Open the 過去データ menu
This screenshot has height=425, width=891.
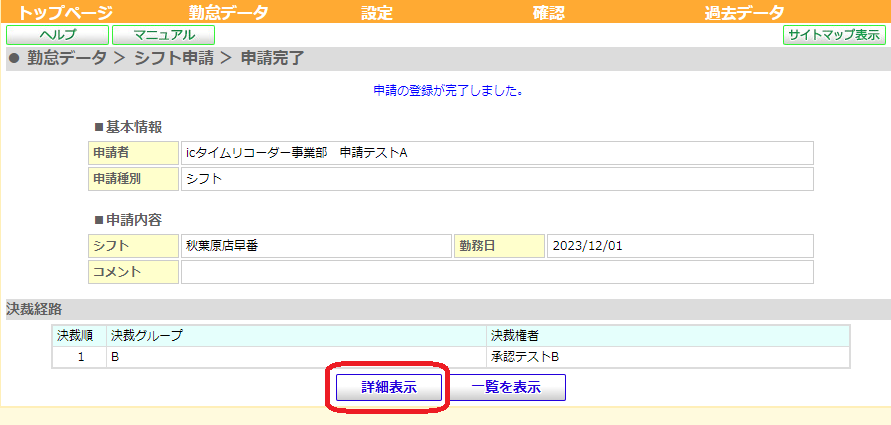coord(744,12)
